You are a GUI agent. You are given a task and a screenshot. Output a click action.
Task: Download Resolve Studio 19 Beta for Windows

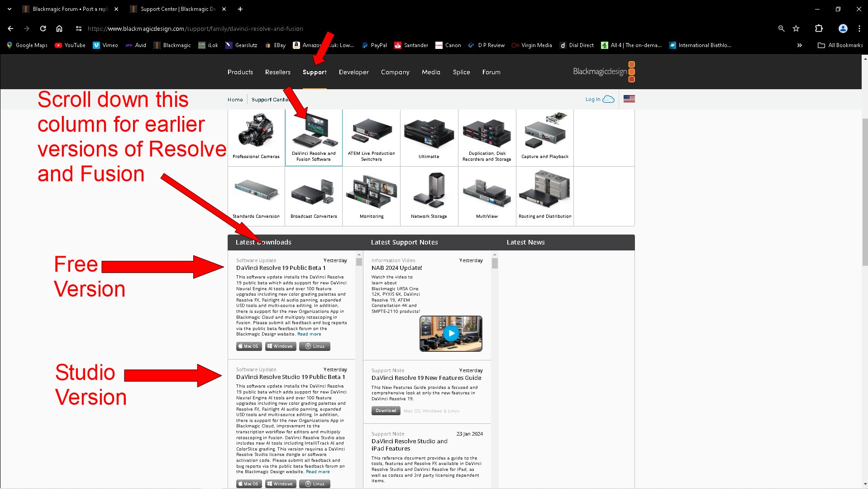pyautogui.click(x=281, y=484)
